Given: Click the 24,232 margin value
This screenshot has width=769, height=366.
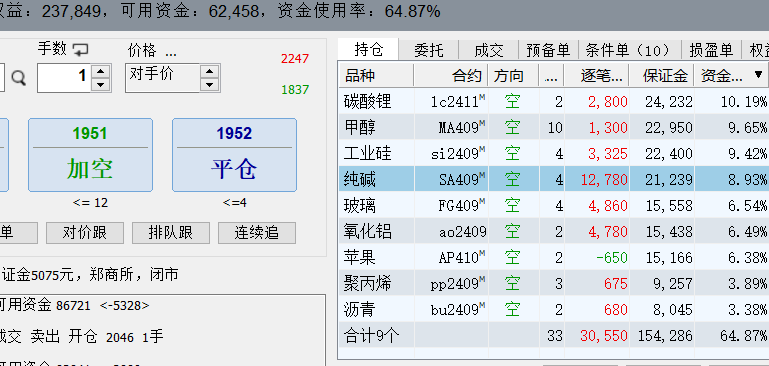Looking at the screenshot, I should click(x=669, y=102).
